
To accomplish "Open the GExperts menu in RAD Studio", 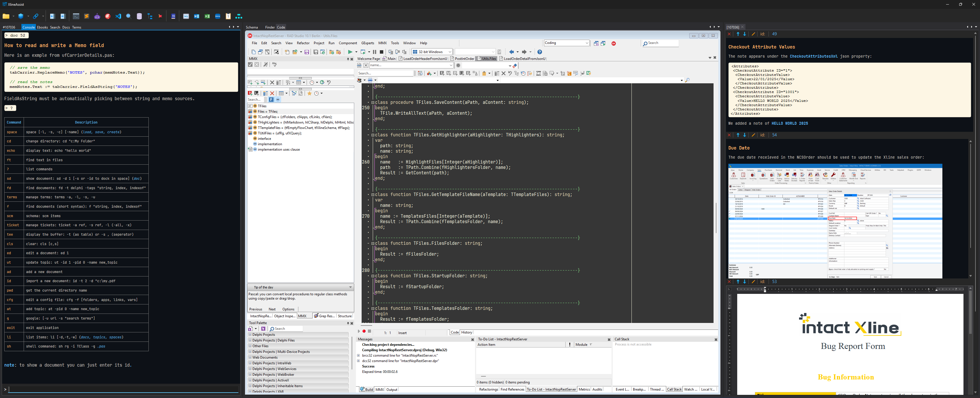I will tap(368, 43).
